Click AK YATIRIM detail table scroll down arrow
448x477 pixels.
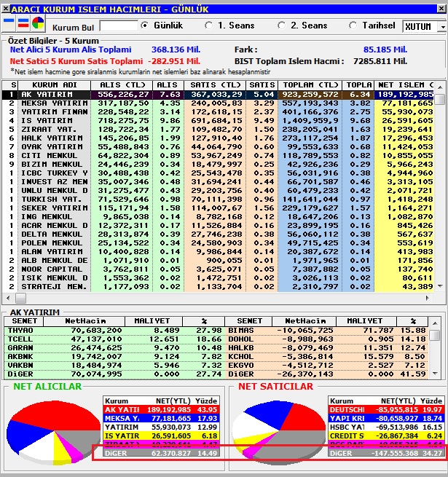(435, 374)
